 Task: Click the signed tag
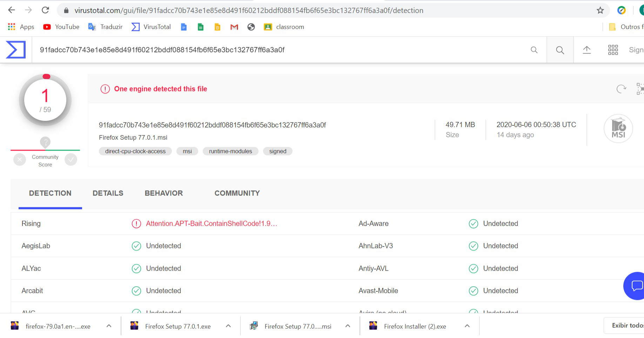click(x=278, y=151)
